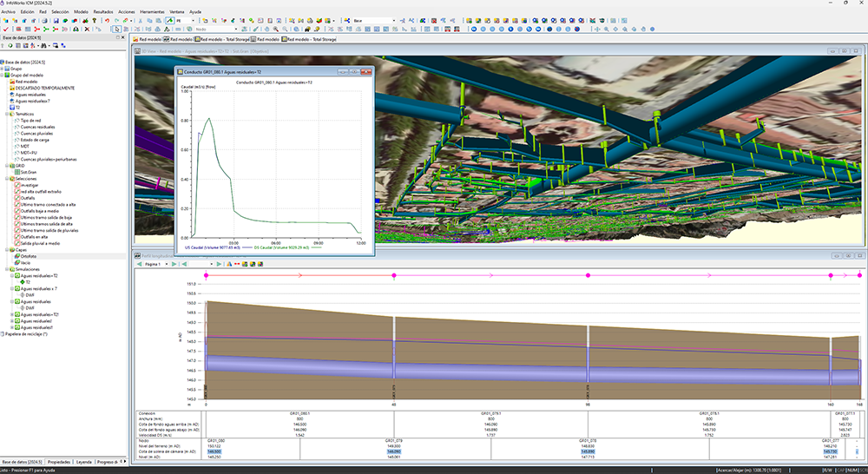Select highlighted 146.080 chamber floor level cell
Screen dimensions: 868x474
394,451
